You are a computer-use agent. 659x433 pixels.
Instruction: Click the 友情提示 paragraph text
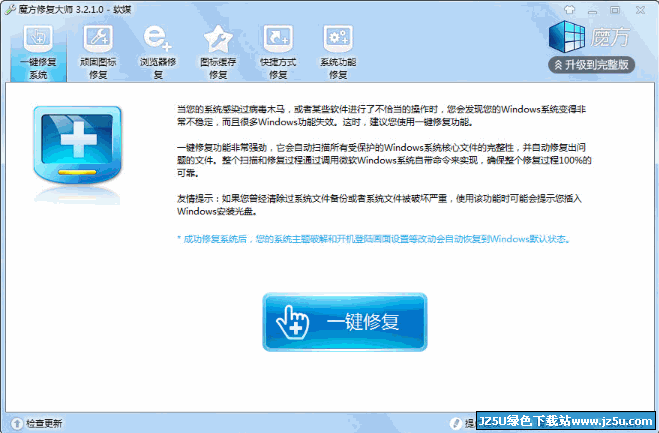tap(379, 204)
